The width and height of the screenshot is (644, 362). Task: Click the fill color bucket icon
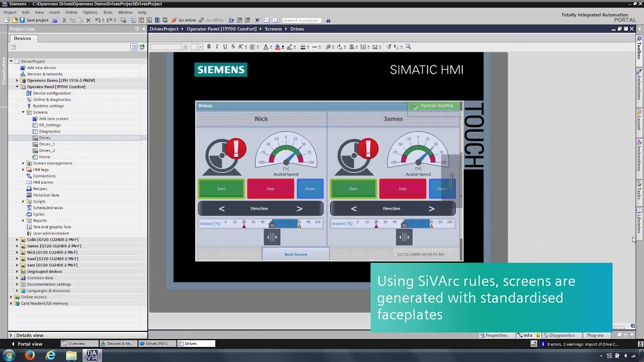pyautogui.click(x=278, y=46)
